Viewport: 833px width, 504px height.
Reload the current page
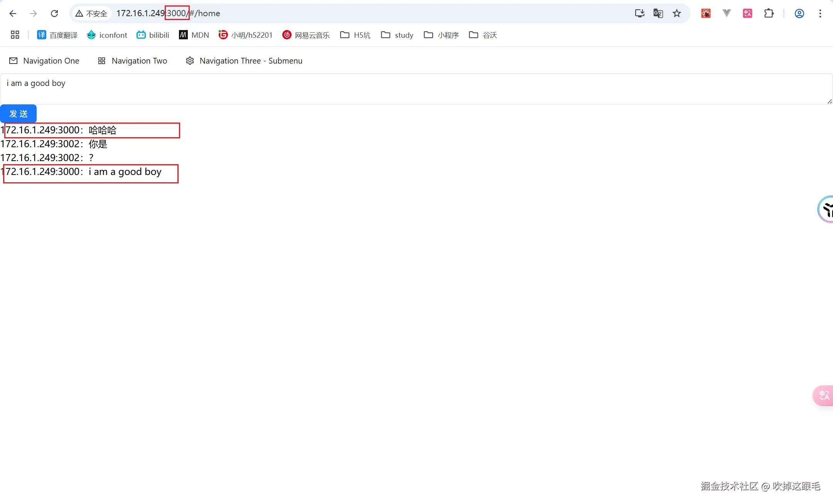54,13
